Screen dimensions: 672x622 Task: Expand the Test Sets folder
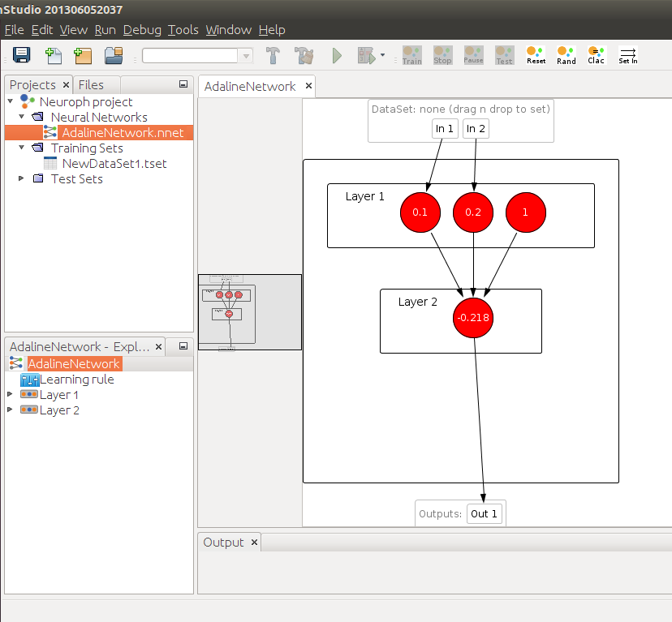[x=22, y=178]
